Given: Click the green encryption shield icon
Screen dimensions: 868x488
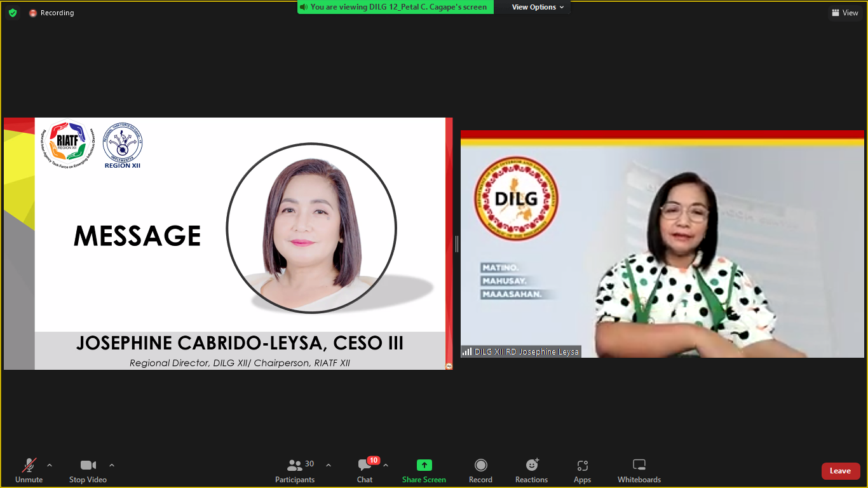Looking at the screenshot, I should pos(13,13).
